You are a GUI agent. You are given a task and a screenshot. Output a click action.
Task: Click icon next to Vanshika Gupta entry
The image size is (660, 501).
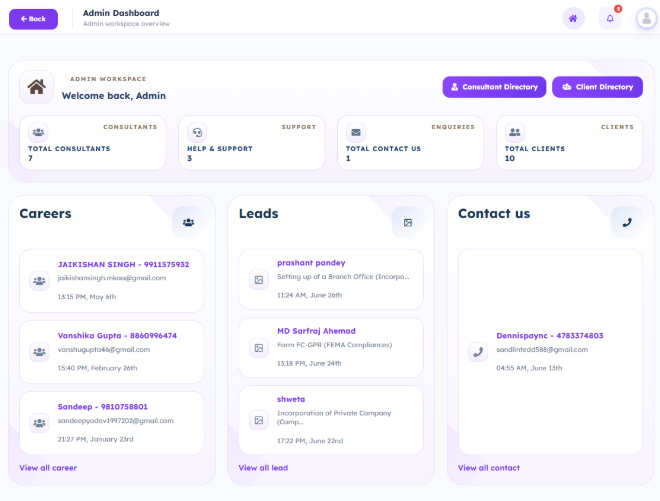point(39,352)
